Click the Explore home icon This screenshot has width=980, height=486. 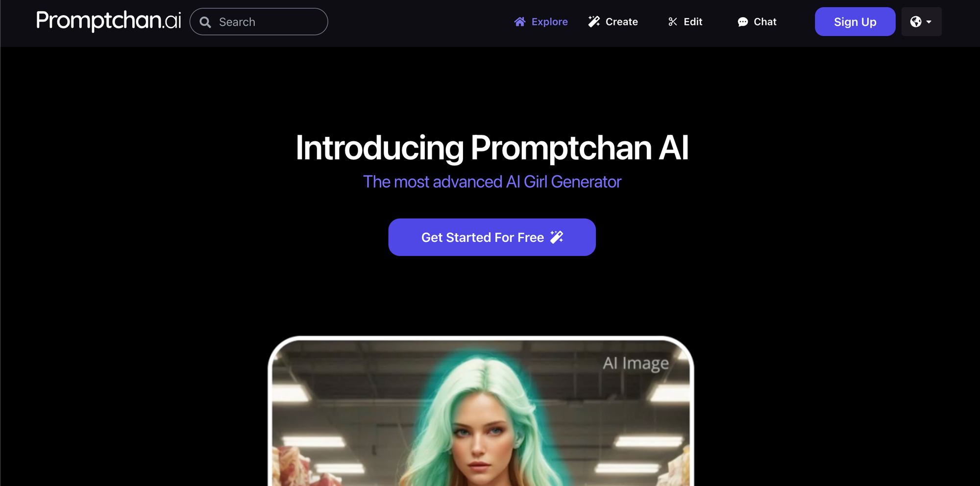pos(520,22)
